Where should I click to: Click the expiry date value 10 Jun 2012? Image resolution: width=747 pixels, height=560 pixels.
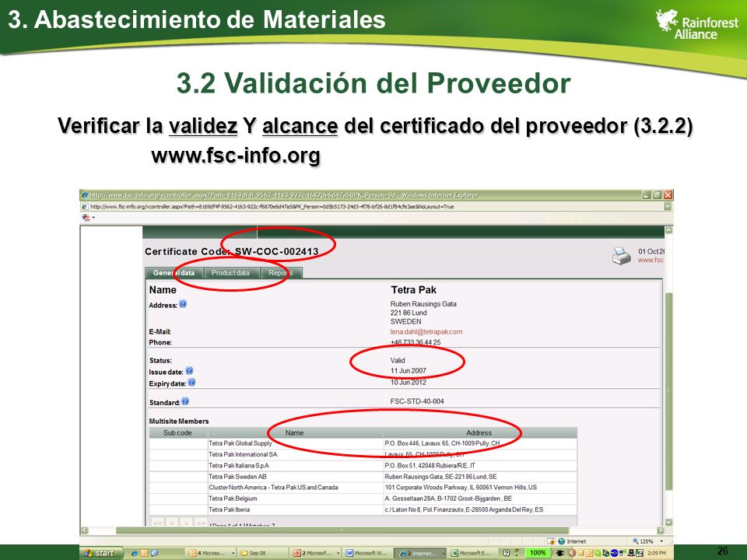409,383
